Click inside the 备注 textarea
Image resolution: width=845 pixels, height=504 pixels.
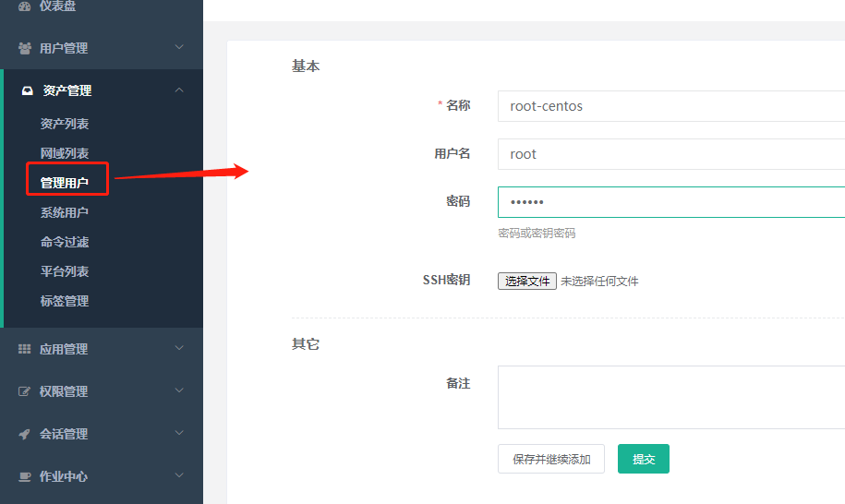tap(671, 397)
